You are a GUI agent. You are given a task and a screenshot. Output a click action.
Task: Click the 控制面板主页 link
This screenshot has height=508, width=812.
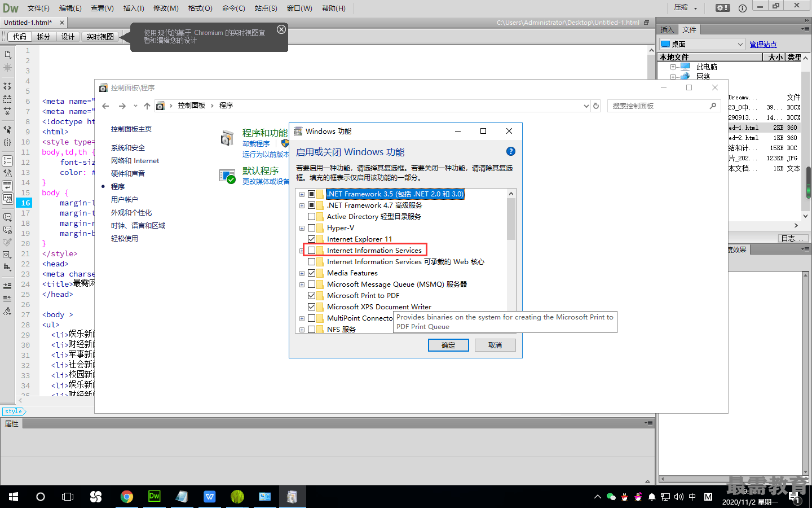click(131, 129)
